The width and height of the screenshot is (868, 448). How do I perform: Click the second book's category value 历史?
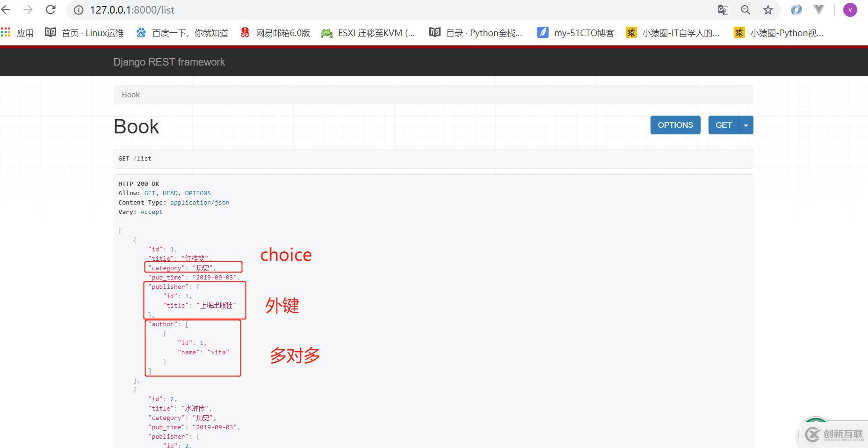point(203,418)
